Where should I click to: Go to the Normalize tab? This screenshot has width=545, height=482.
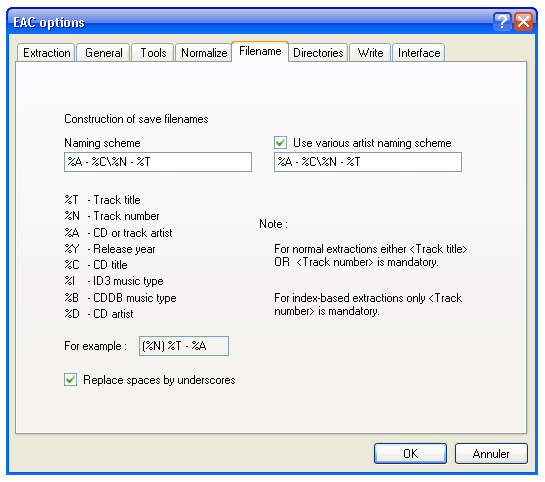click(x=204, y=52)
